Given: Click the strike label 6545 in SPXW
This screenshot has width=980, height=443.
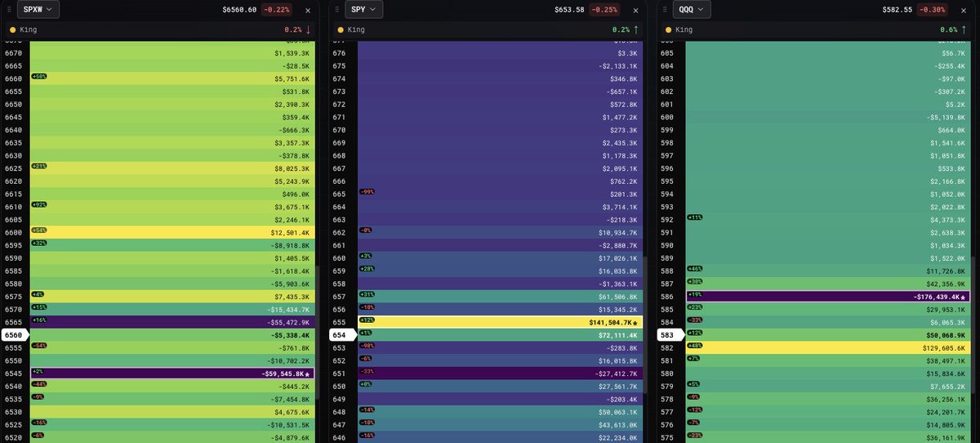Looking at the screenshot, I should coord(13,374).
